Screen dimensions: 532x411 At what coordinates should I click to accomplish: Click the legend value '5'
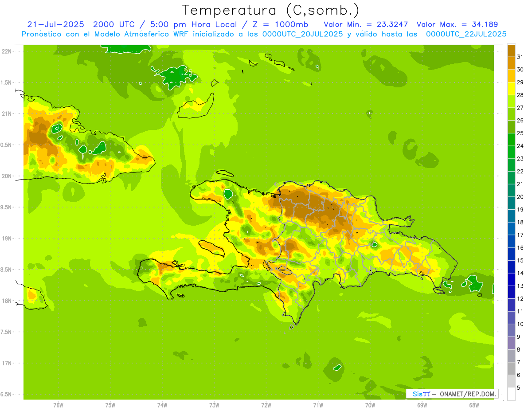(x=519, y=388)
